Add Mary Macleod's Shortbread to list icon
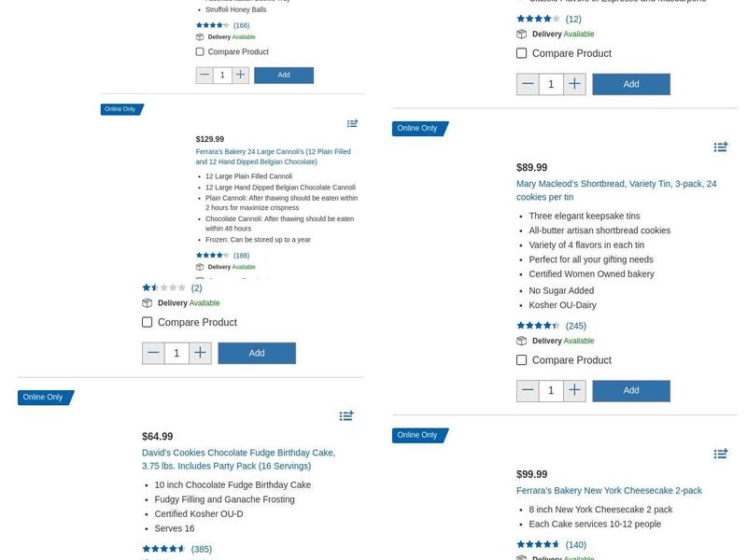The width and height of the screenshot is (747, 560). click(721, 147)
